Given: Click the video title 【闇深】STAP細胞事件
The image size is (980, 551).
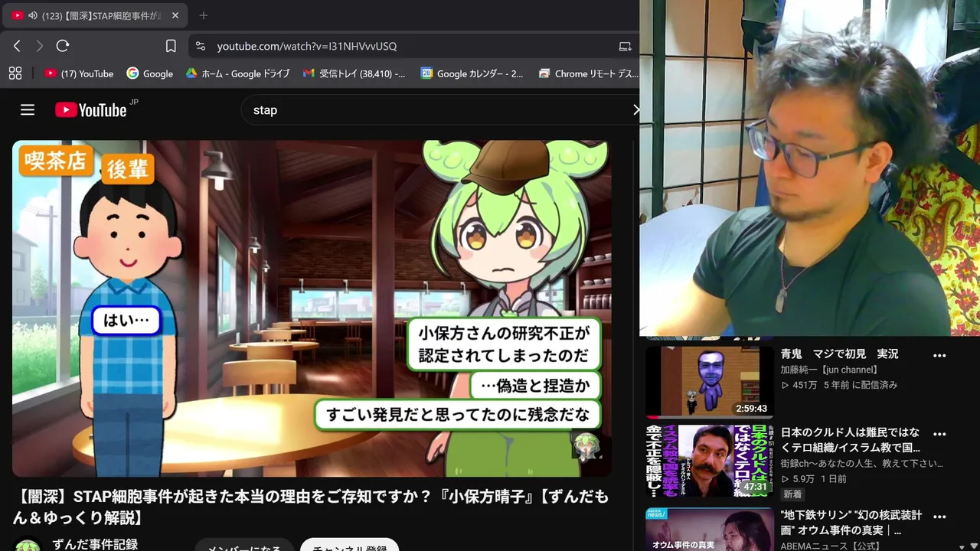Looking at the screenshot, I should point(311,507).
